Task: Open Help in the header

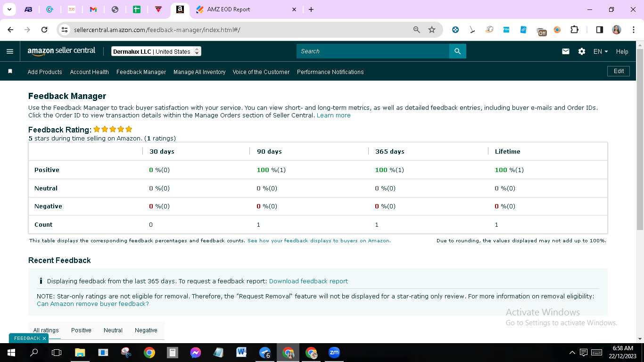Action: click(622, 51)
